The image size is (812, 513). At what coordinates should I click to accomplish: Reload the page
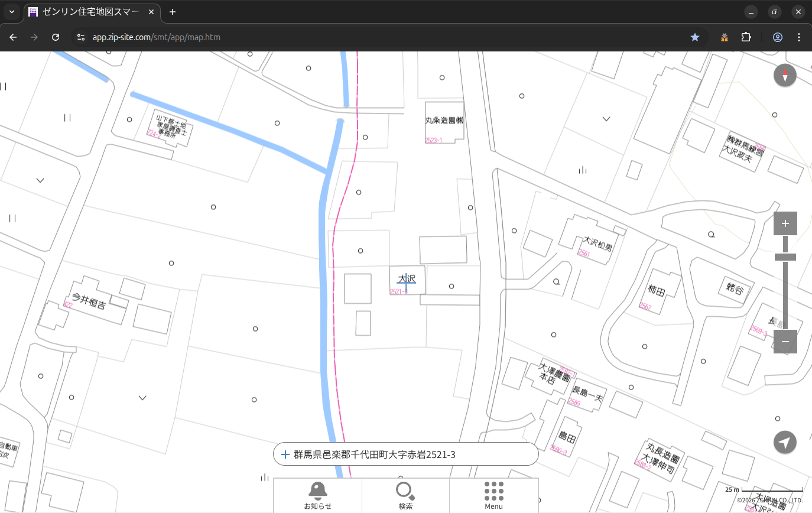coord(56,37)
